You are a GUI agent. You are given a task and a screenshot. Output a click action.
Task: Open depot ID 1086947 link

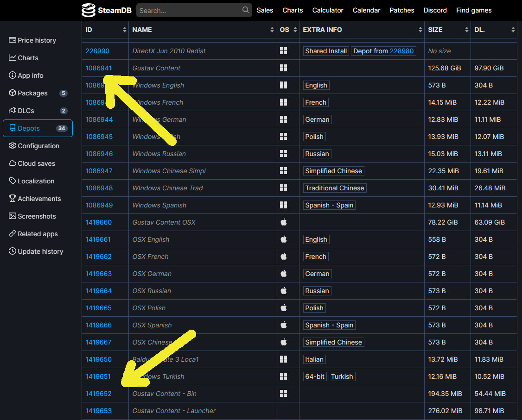click(x=99, y=171)
